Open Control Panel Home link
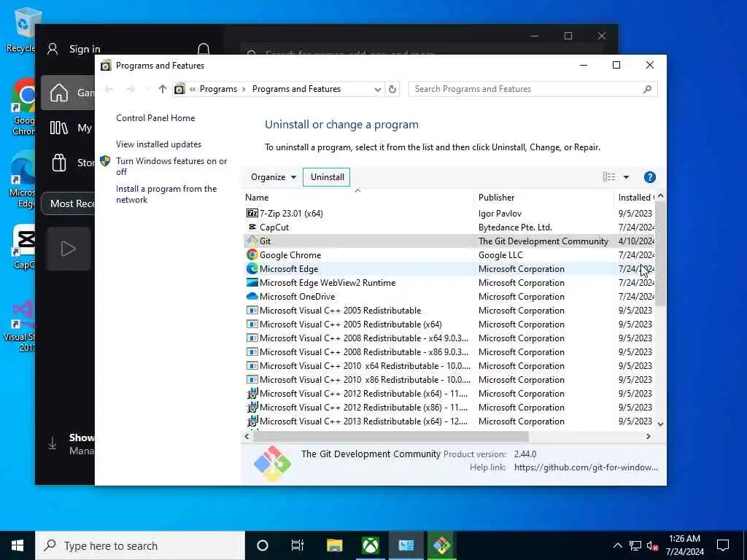Screen dimensions: 747x560 (155, 118)
